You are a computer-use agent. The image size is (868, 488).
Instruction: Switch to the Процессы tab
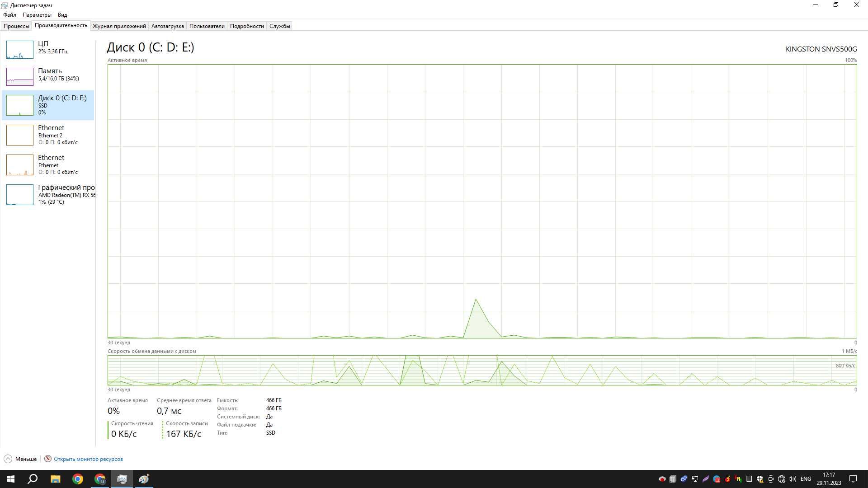16,26
